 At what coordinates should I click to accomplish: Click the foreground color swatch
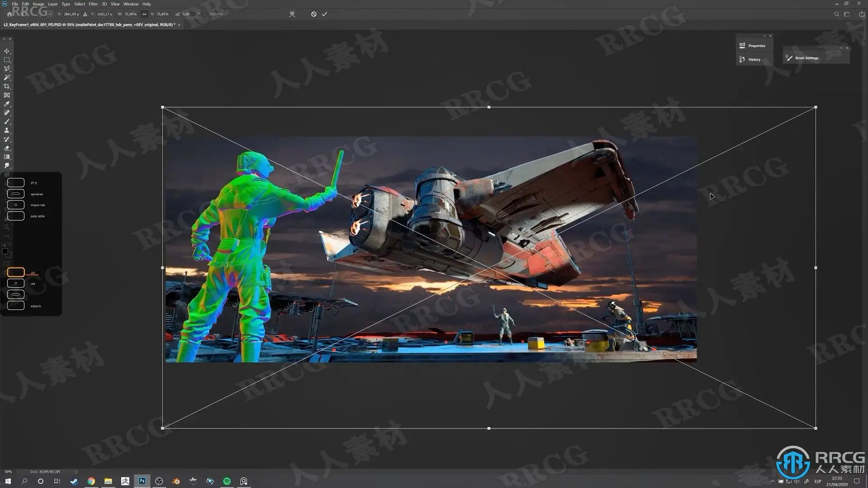pyautogui.click(x=5, y=251)
